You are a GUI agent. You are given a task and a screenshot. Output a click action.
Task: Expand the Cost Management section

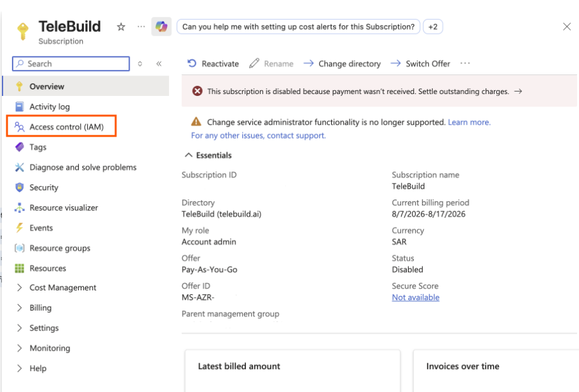click(x=20, y=288)
